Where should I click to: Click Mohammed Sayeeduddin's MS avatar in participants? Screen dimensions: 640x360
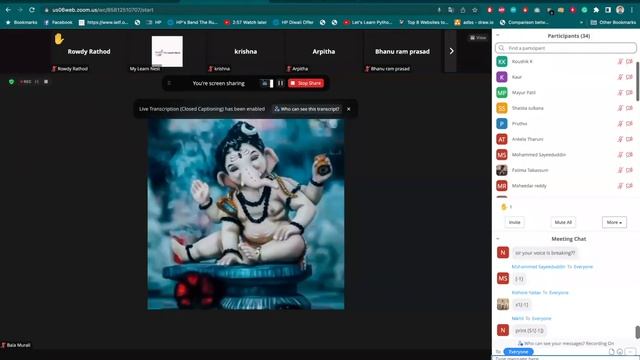coord(502,155)
